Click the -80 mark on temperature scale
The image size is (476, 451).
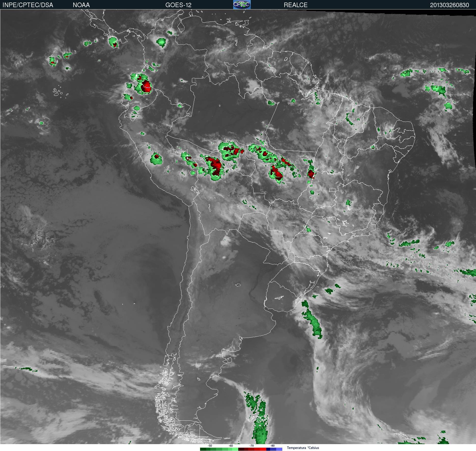272,446
